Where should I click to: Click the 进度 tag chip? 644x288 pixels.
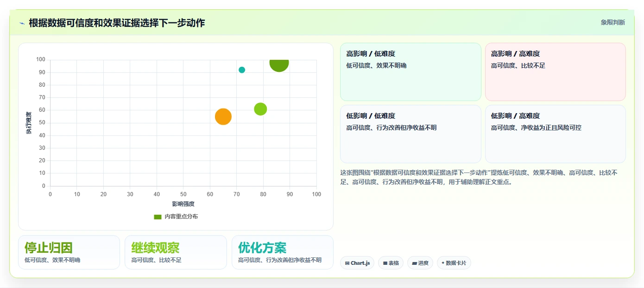click(x=420, y=263)
